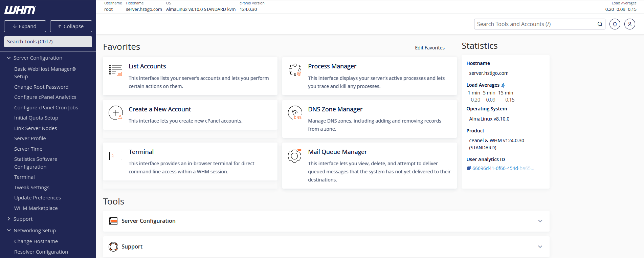Click the Terminal card icon
644x258 pixels.
(x=115, y=155)
